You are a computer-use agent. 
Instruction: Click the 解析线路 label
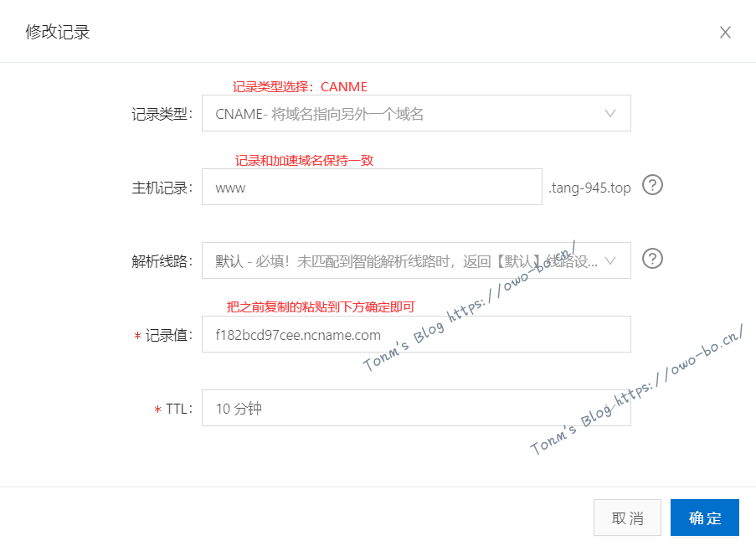pyautogui.click(x=162, y=261)
